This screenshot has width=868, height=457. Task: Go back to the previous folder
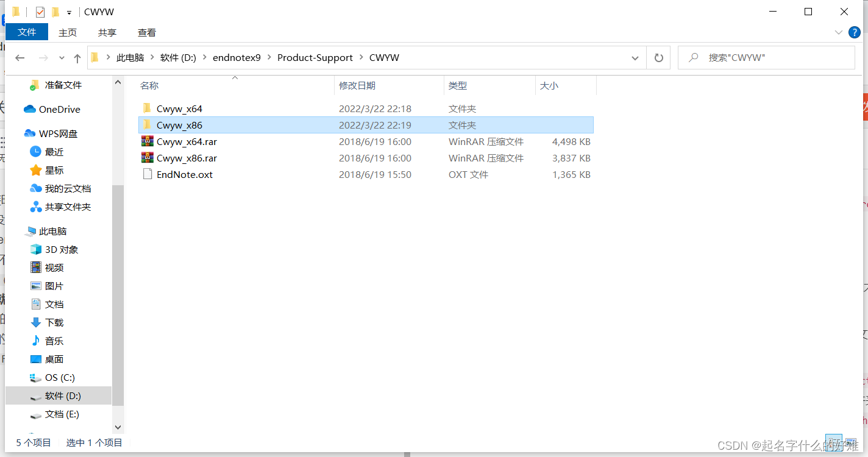click(20, 58)
